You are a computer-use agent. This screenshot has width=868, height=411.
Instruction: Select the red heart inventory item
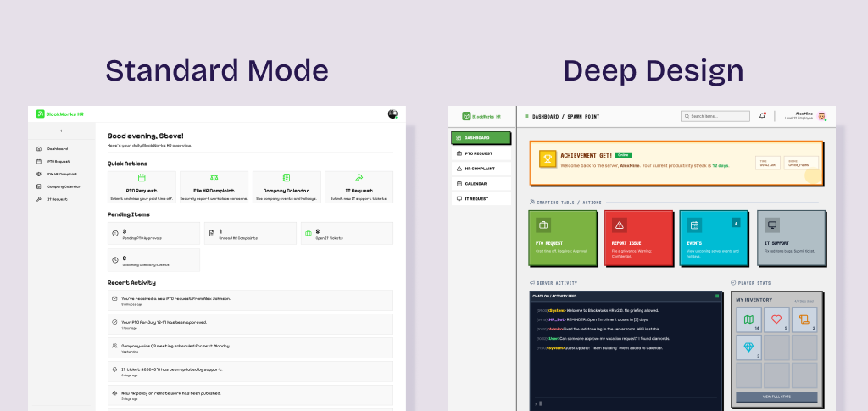tap(776, 320)
